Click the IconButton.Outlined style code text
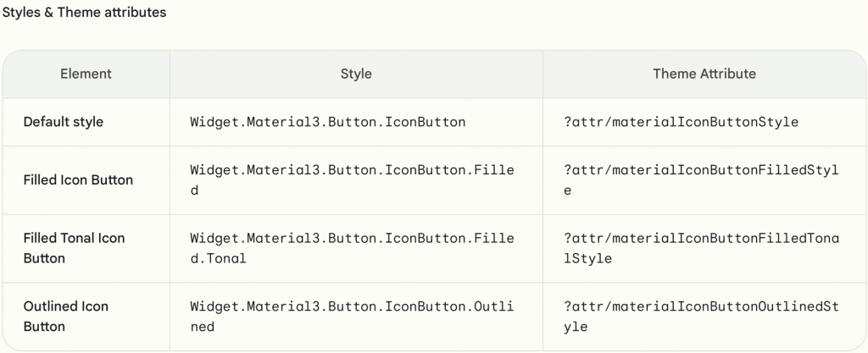The image size is (868, 353). click(x=352, y=306)
